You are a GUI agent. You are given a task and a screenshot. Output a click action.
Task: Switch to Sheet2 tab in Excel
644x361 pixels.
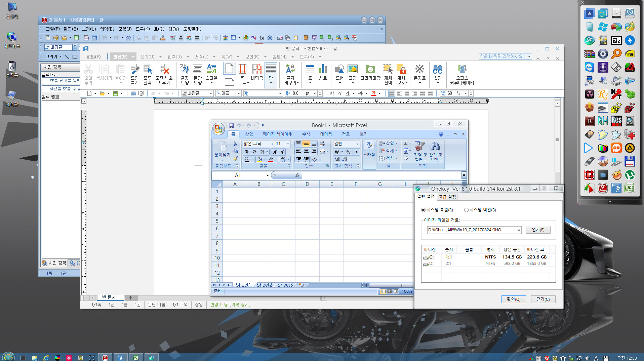tap(264, 285)
